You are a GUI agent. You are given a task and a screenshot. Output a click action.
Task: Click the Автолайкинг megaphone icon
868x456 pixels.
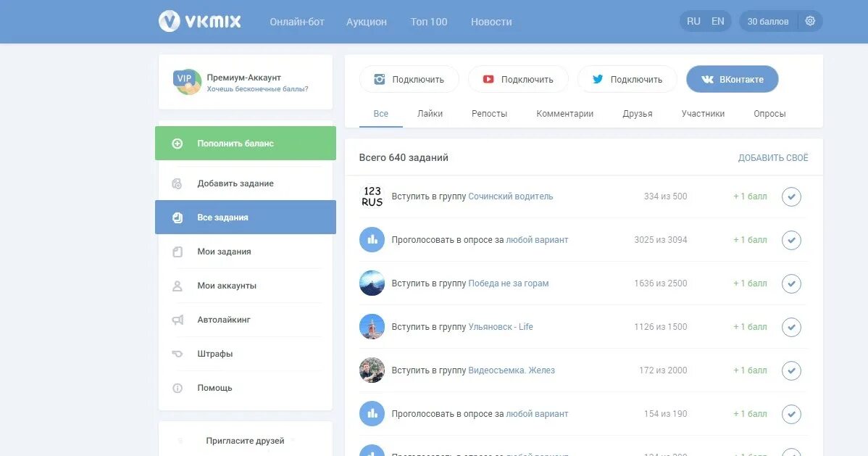tap(177, 320)
